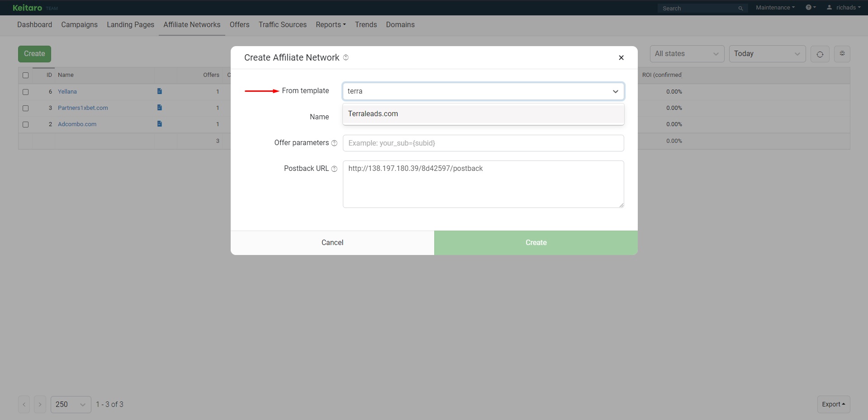Open the Offers tab
Screen dimensions: 868x420
click(239, 25)
